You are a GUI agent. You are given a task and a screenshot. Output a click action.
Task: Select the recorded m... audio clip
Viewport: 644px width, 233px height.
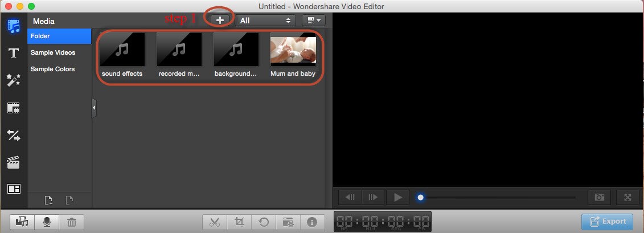coord(179,50)
